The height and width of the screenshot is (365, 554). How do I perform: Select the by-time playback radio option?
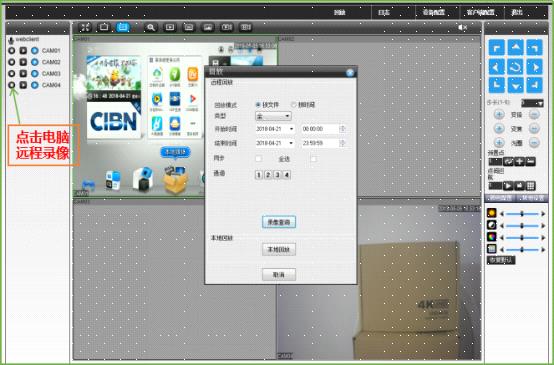pyautogui.click(x=293, y=105)
